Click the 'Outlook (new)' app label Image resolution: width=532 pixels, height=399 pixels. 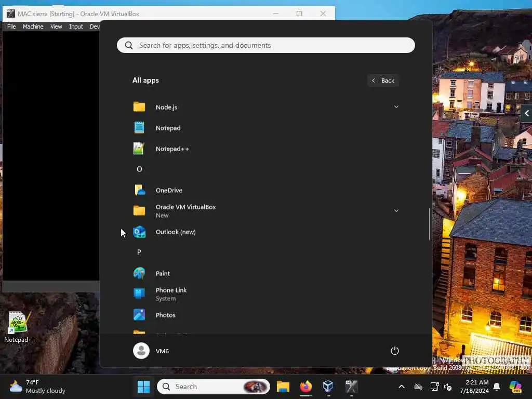pos(176,232)
